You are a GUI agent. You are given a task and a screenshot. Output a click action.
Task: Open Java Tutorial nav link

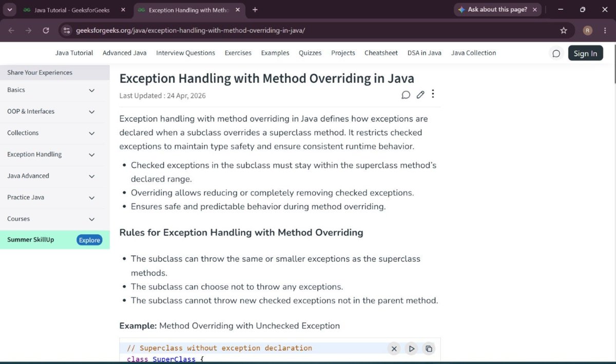74,53
